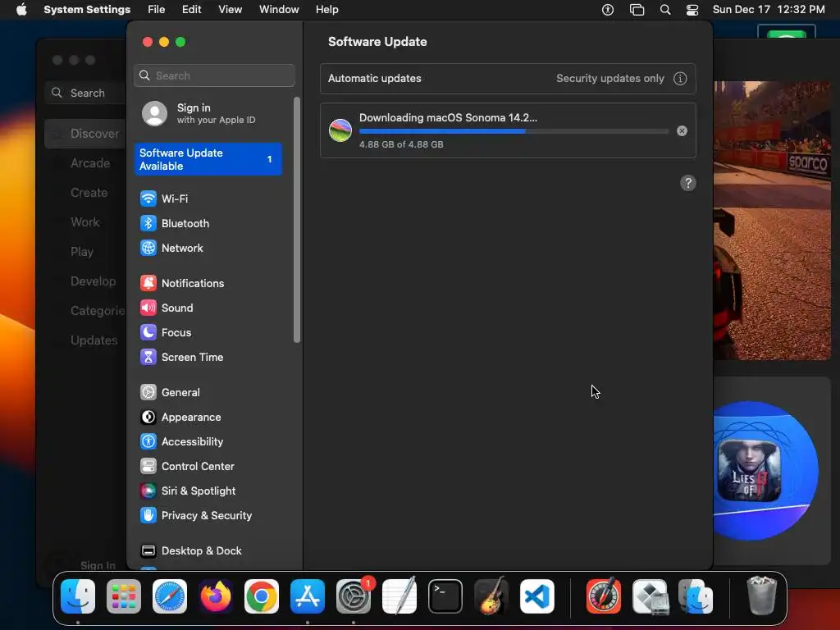Select Arcade in App Store sidebar
Viewport: 840px width, 630px height.
click(90, 163)
